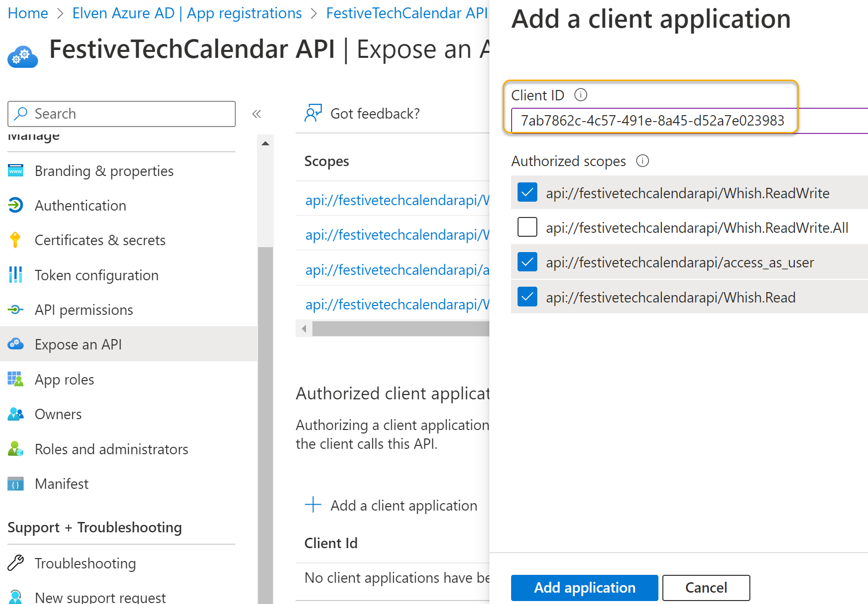Click the Authentication arrow icon

(x=16, y=206)
